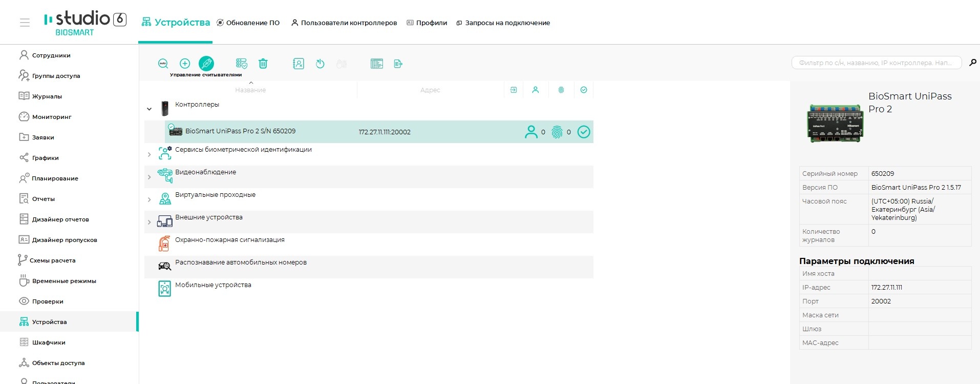
Task: Click the Адрес column header
Action: (430, 90)
